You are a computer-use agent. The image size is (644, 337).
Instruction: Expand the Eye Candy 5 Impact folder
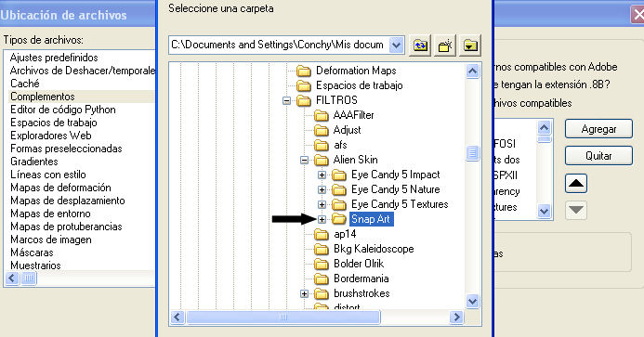[322, 175]
